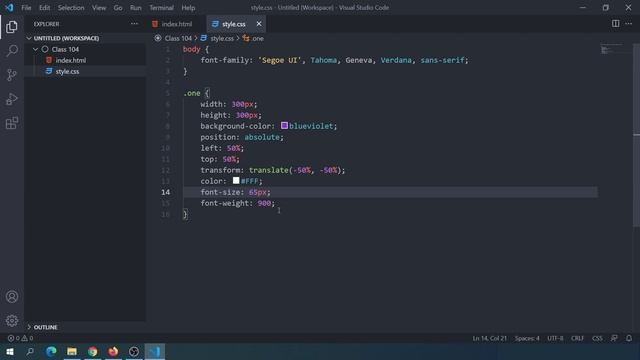Open Run and Debug view
640x360 pixels.
tap(12, 99)
